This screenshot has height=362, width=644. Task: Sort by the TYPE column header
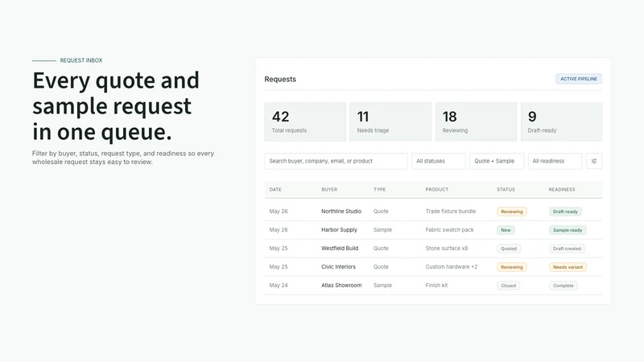(379, 190)
